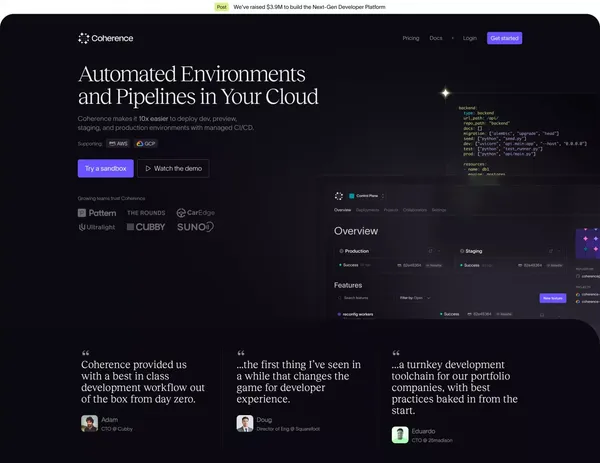Viewport: 600px width, 463px height.
Task: Click the Features heading in dashboard
Action: [x=348, y=285]
